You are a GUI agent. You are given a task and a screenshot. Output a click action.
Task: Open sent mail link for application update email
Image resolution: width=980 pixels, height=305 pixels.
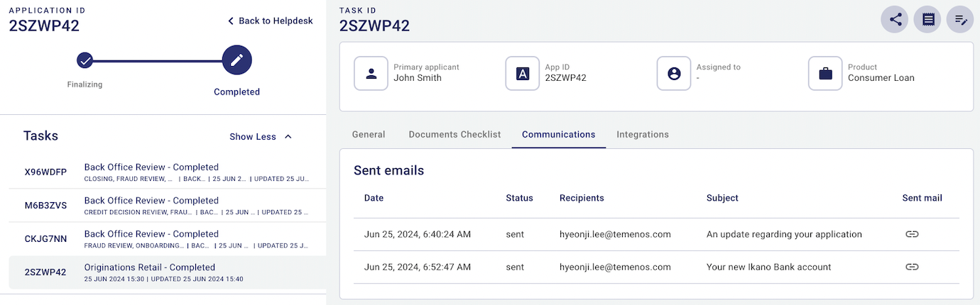coord(912,234)
